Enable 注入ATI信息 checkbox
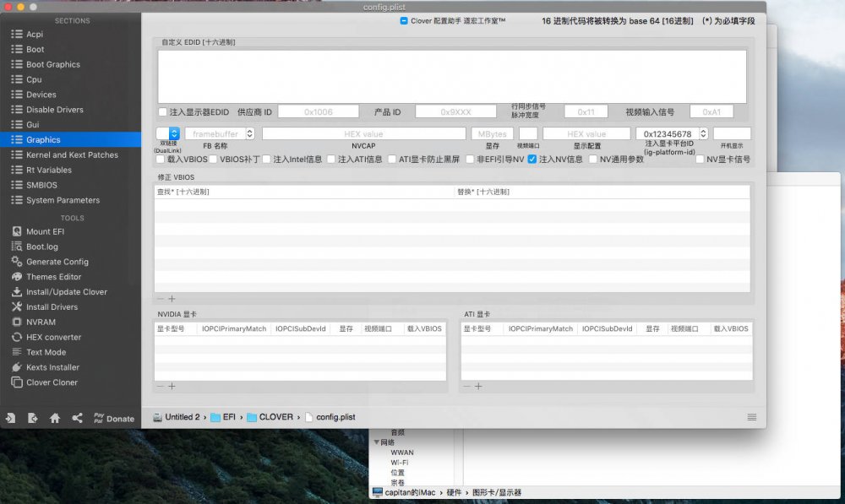Image resolution: width=845 pixels, height=504 pixels. coord(331,160)
